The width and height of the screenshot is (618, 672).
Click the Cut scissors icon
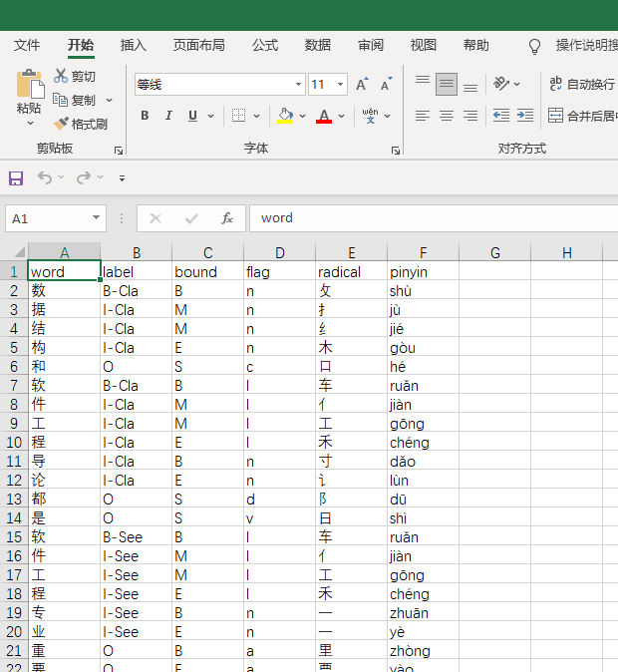click(x=61, y=76)
